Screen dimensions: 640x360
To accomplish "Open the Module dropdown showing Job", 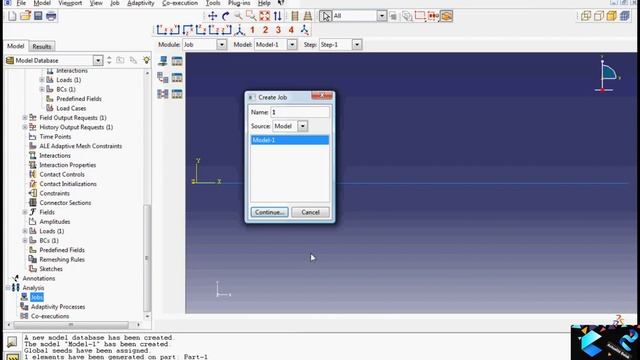I will tap(222, 44).
